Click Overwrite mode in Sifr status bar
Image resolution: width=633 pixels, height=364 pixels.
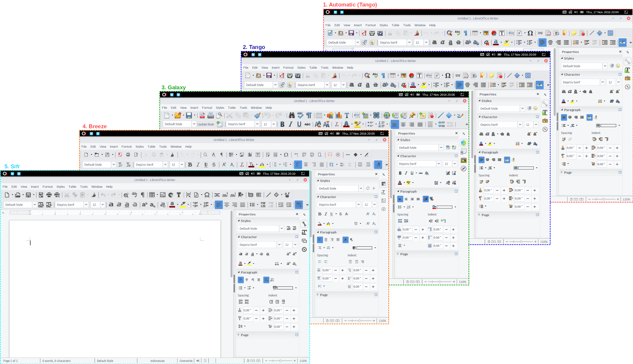coord(186,361)
